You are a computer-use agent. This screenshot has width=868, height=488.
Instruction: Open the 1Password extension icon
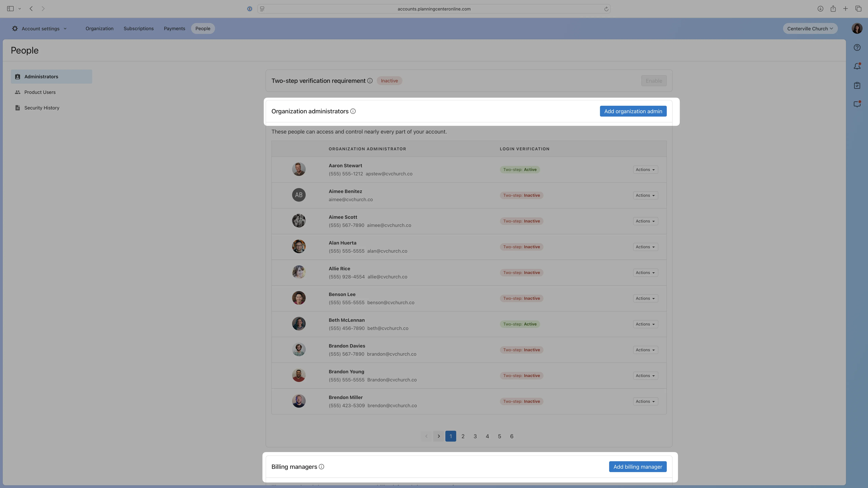[x=249, y=9]
